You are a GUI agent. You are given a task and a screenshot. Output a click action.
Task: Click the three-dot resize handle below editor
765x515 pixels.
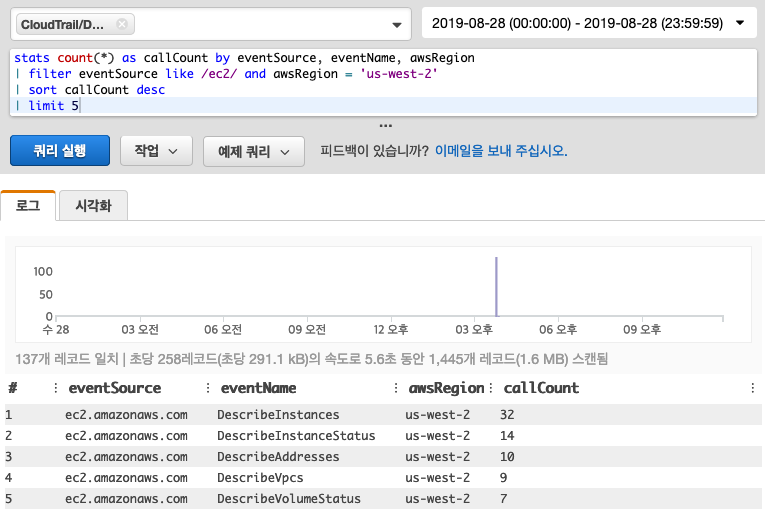[385, 126]
